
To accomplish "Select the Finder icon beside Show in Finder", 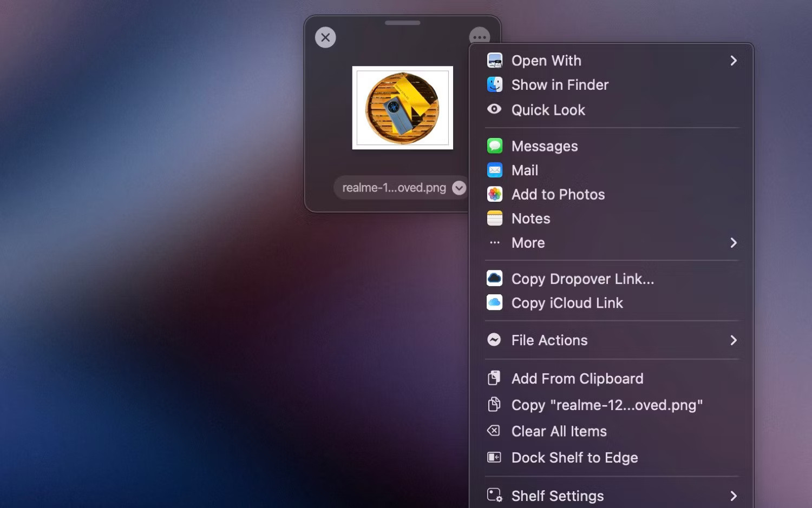I will (x=494, y=84).
